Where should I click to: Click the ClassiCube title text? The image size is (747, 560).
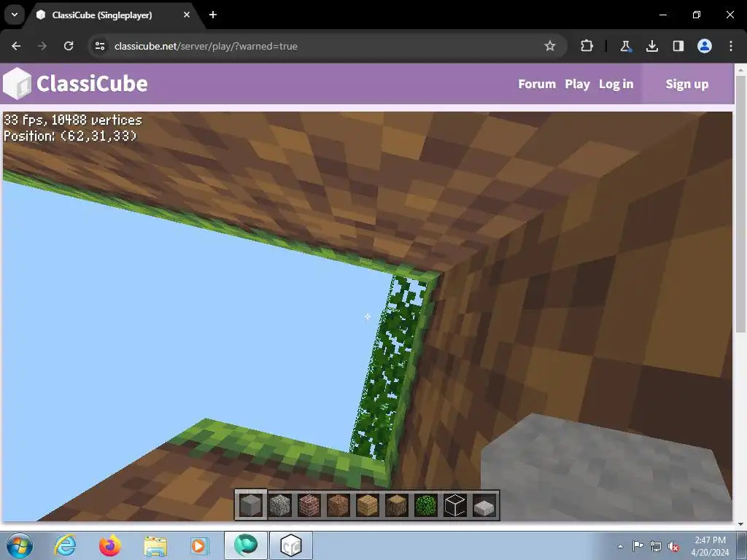[x=92, y=84]
